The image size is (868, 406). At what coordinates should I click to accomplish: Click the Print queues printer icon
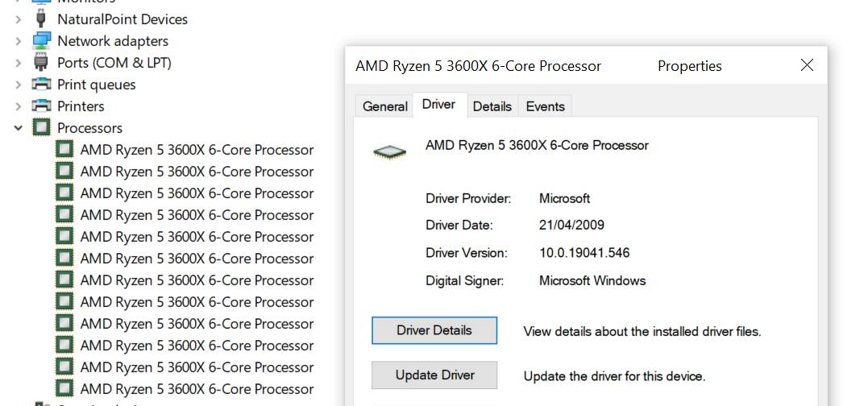tap(42, 84)
